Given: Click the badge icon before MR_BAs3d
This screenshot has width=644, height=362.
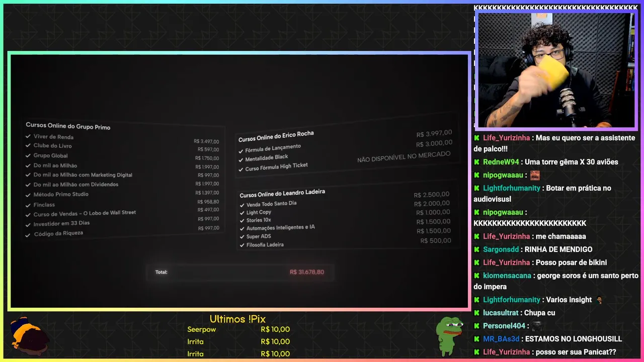Looking at the screenshot, I should coord(477,339).
